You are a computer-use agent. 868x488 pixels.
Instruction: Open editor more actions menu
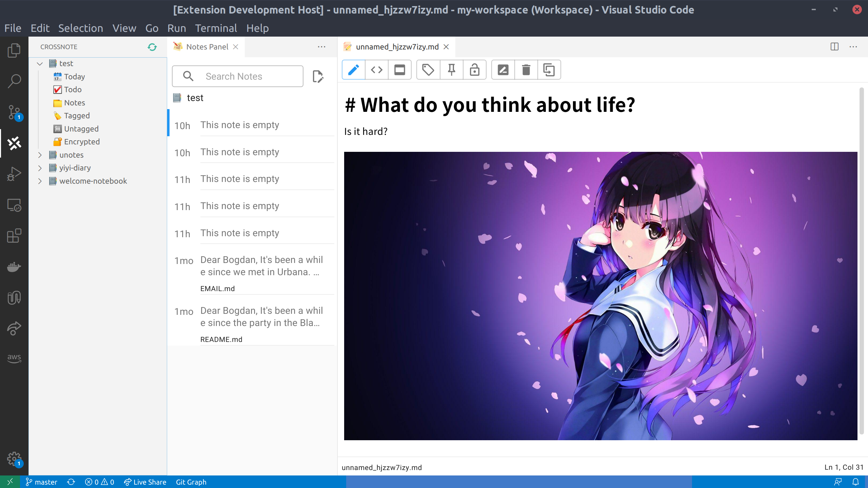[x=853, y=47]
